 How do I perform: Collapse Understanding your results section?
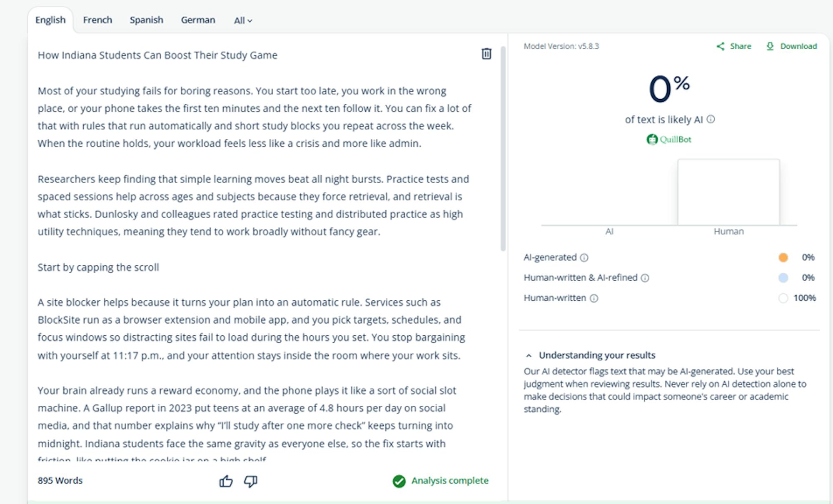click(529, 356)
